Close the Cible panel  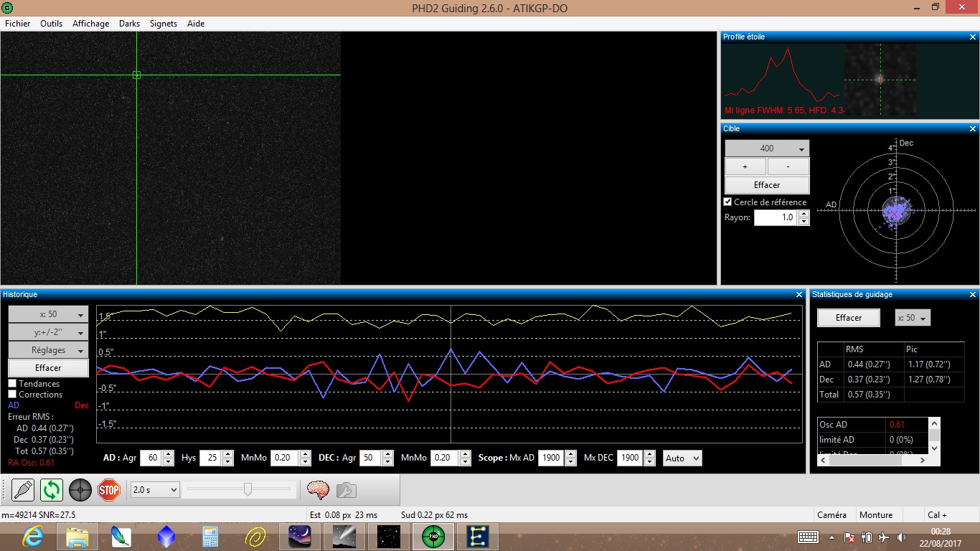973,129
